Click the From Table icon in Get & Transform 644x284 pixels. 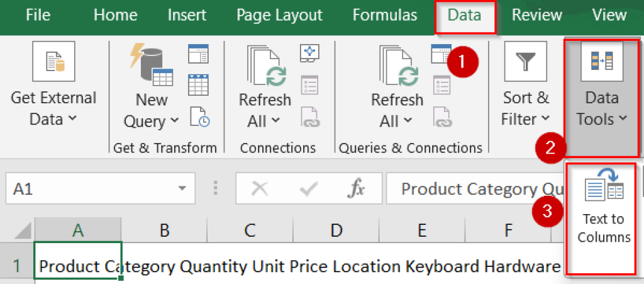[198, 84]
